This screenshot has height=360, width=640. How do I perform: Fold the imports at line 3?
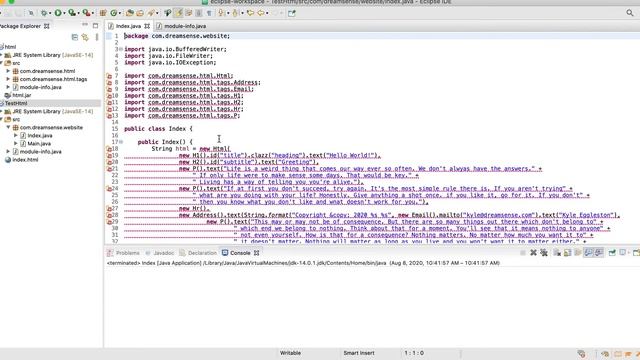(x=121, y=49)
